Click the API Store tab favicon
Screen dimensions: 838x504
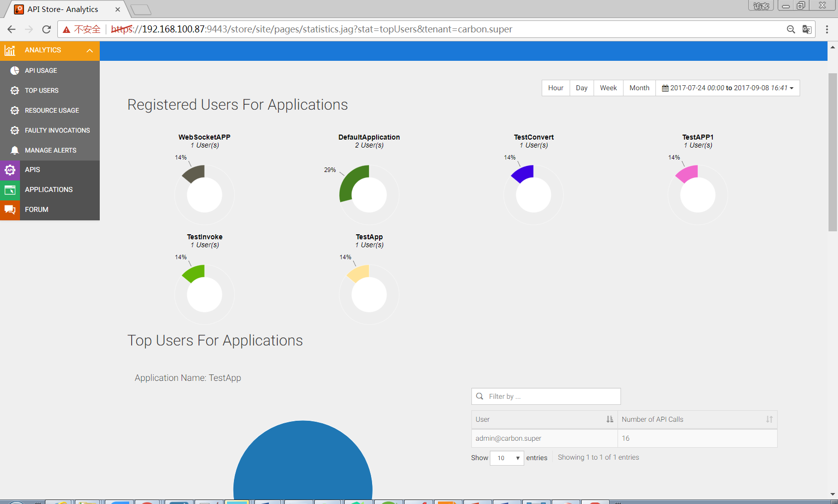click(x=19, y=9)
